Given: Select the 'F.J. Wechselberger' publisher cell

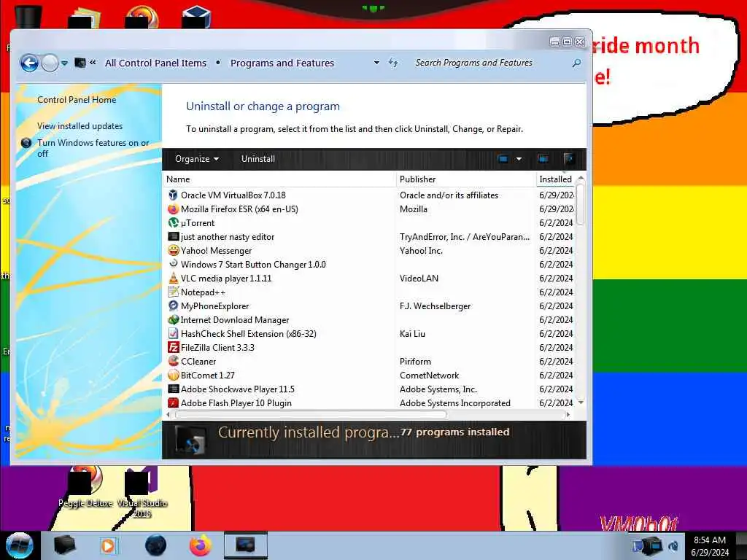Looking at the screenshot, I should tap(435, 306).
